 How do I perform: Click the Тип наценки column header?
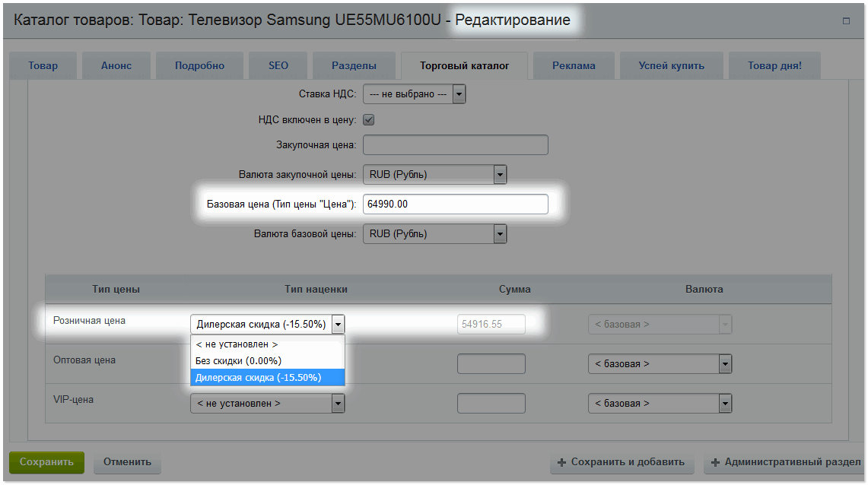(316, 289)
